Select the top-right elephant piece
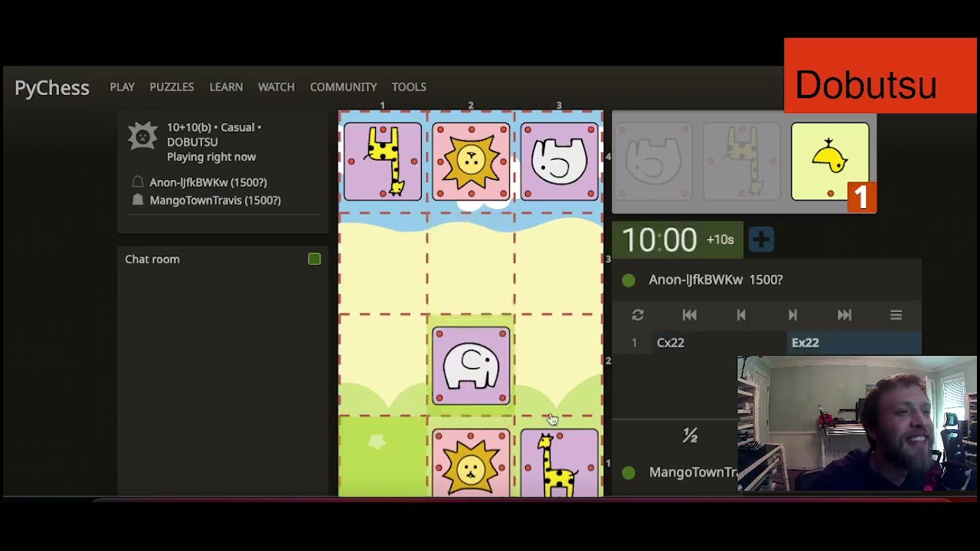The image size is (980, 551). pos(559,161)
